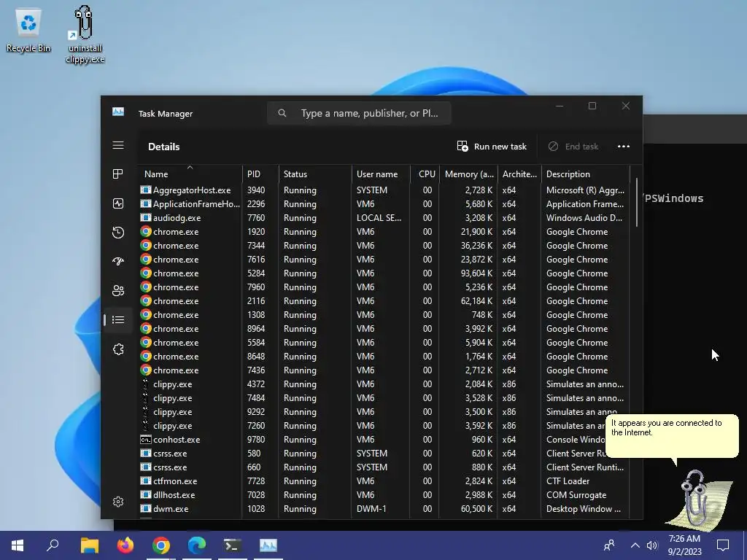Image resolution: width=747 pixels, height=560 pixels.
Task: Select chrome.exe with PID 5284
Action: click(x=384, y=273)
